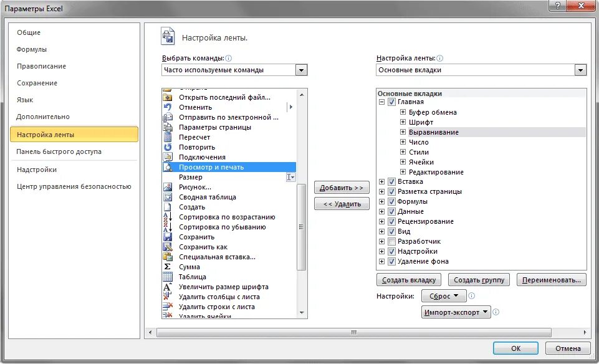The width and height of the screenshot is (599, 364).
Task: Click the Повторить redo command icon
Action: click(166, 147)
